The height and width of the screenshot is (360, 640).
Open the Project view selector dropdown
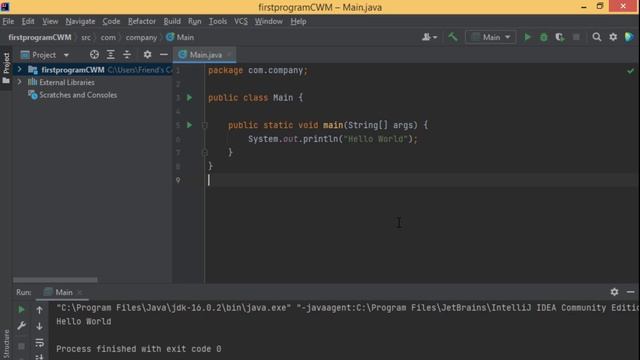click(x=45, y=55)
